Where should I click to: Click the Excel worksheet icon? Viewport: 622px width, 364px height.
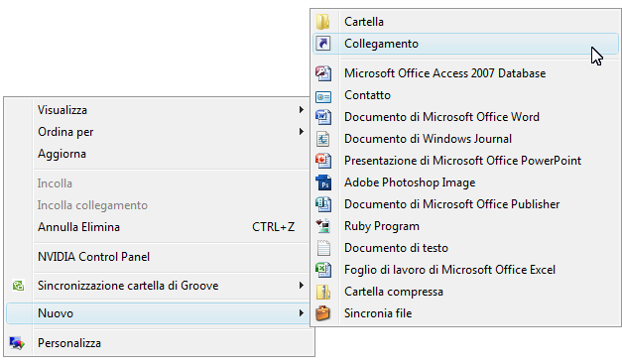pyautogui.click(x=322, y=270)
